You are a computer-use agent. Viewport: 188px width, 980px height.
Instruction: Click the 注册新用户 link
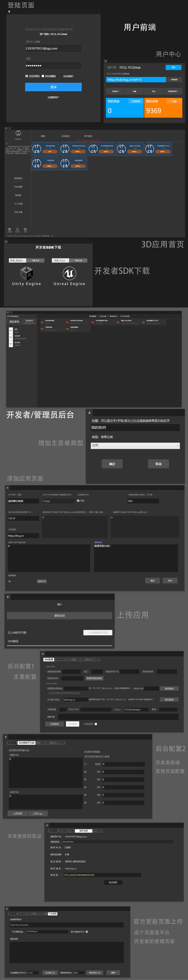(53, 97)
